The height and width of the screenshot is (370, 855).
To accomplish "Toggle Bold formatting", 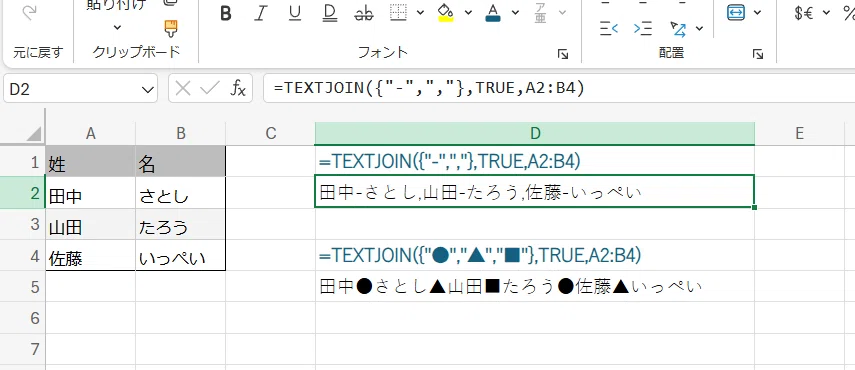I will pos(226,14).
